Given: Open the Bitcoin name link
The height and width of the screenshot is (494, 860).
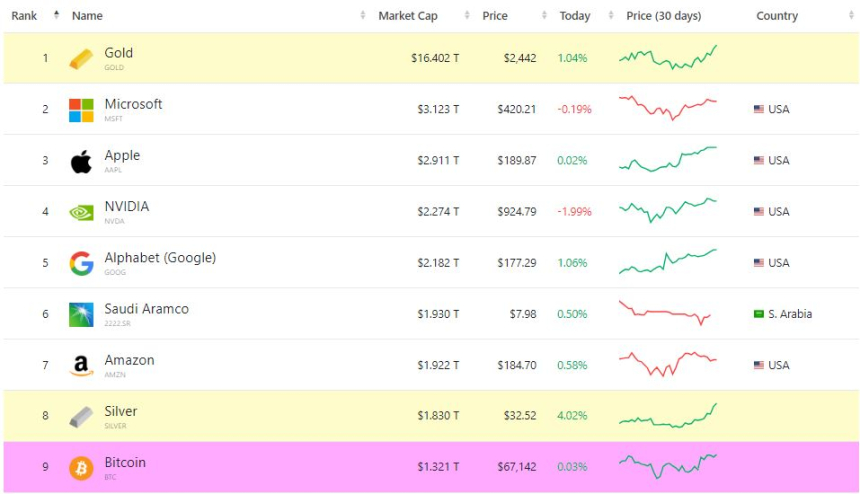Looking at the screenshot, I should point(125,463).
